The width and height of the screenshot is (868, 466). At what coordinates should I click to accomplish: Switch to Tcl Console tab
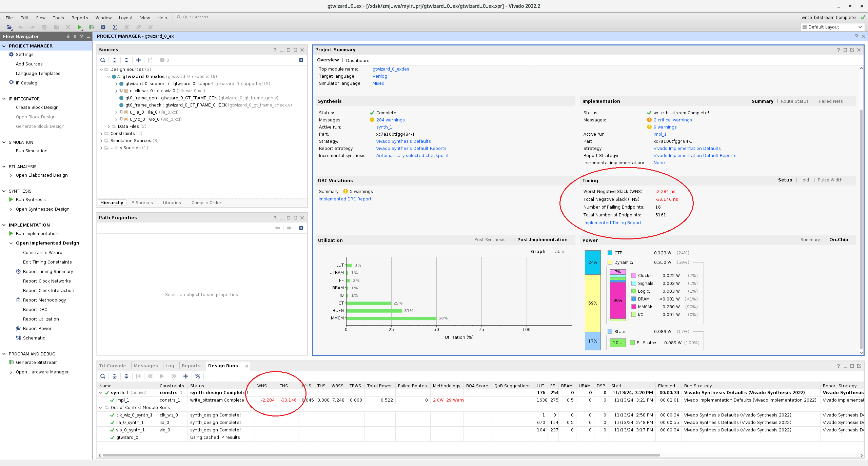coord(112,366)
